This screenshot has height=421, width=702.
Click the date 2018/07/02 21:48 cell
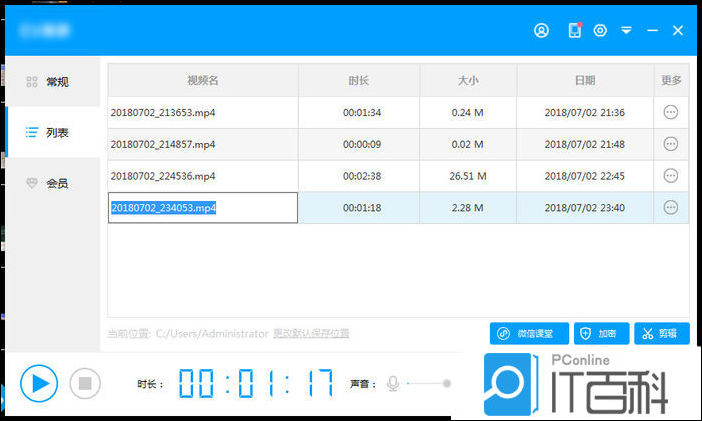click(x=585, y=144)
